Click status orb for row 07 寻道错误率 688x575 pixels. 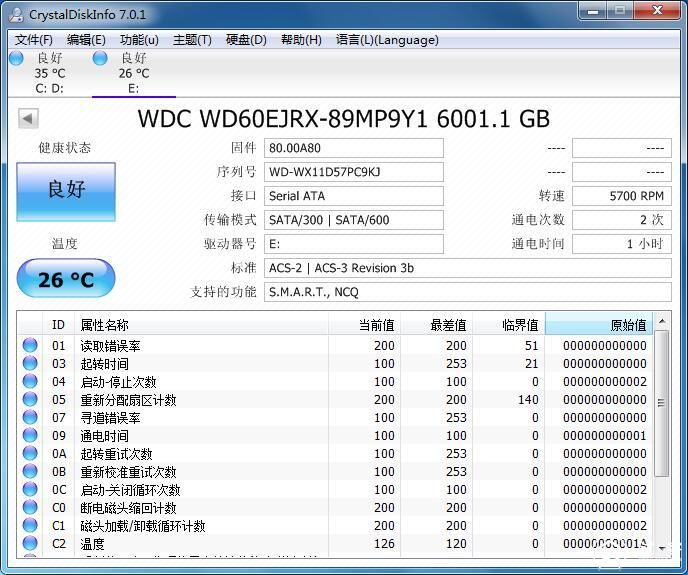30,417
